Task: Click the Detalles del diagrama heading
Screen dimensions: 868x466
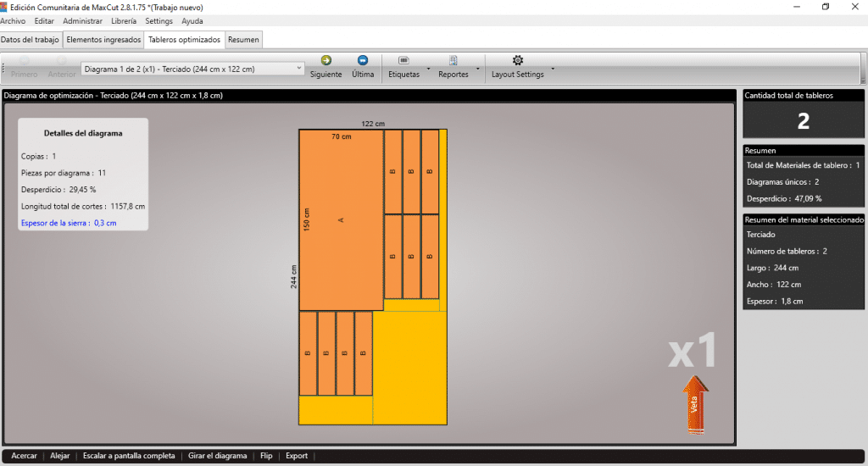Action: point(83,133)
